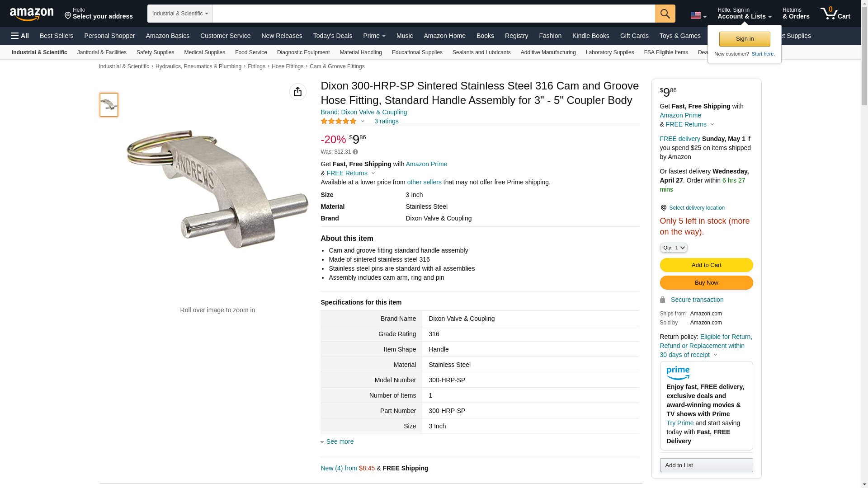Click the search magnifier button

(665, 14)
